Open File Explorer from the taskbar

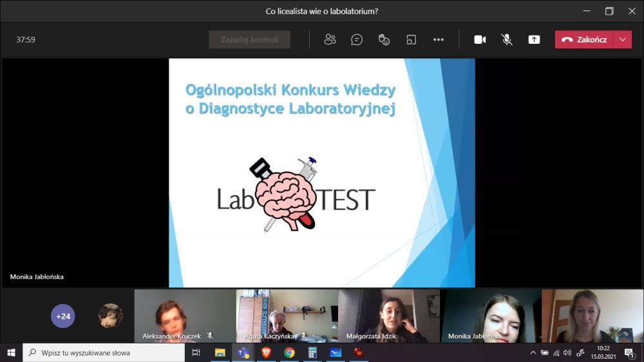[220, 352]
